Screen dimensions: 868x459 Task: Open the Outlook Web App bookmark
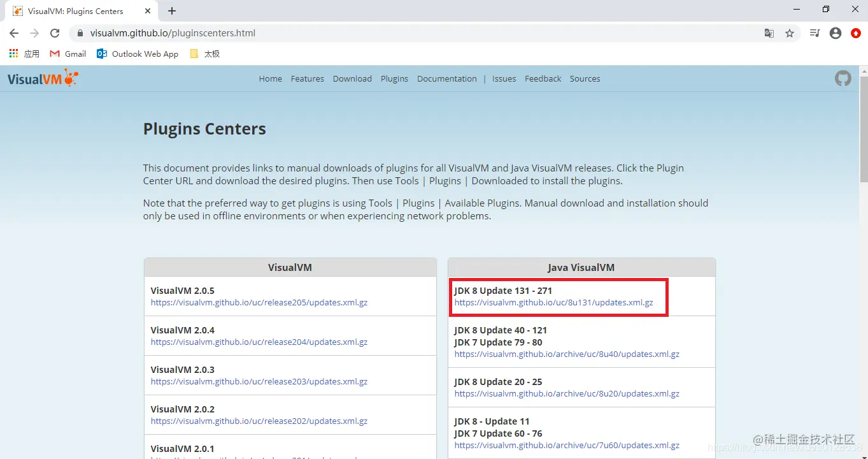(138, 54)
